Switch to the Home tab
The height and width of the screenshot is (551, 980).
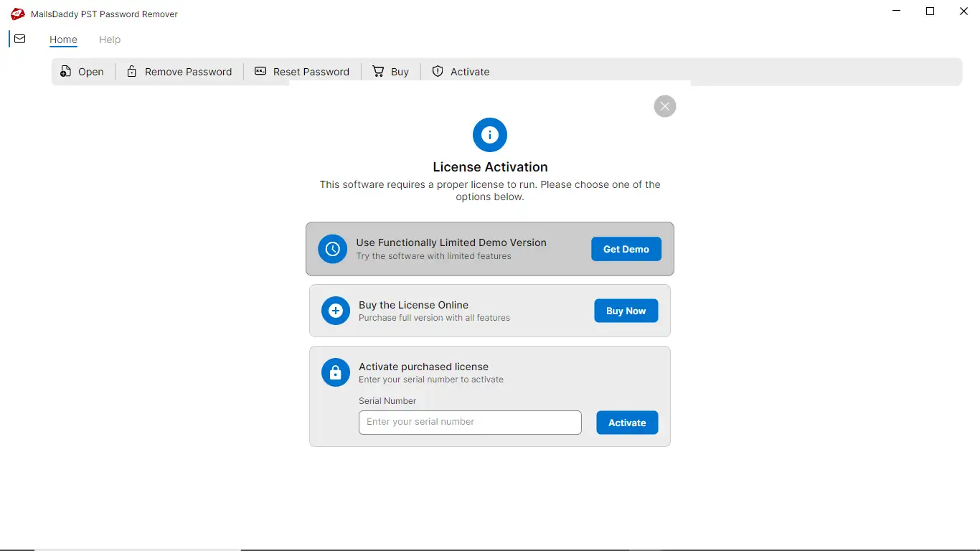(63, 39)
